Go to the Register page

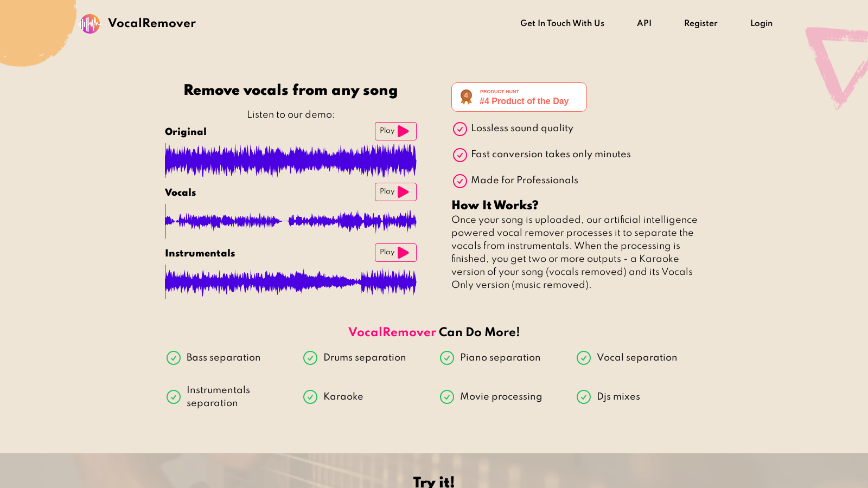700,23
